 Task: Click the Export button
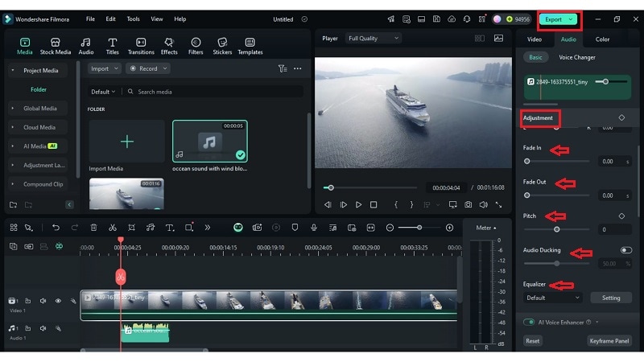click(x=558, y=19)
